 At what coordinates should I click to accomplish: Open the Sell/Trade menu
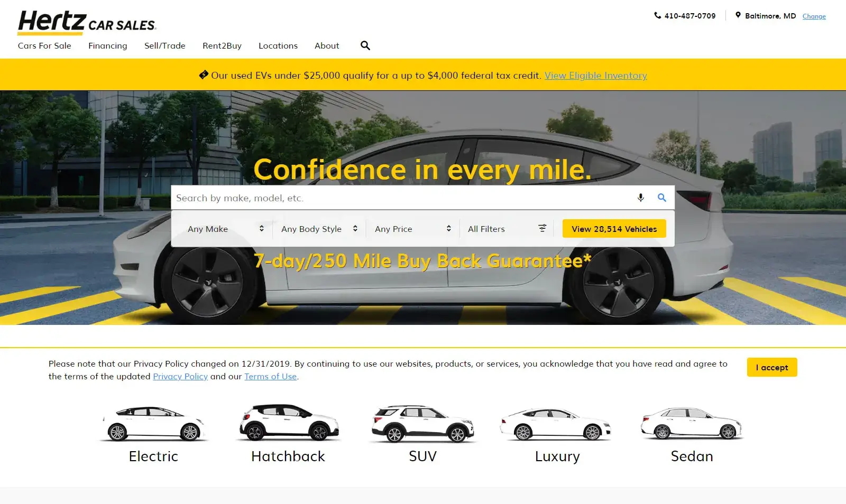(x=165, y=45)
